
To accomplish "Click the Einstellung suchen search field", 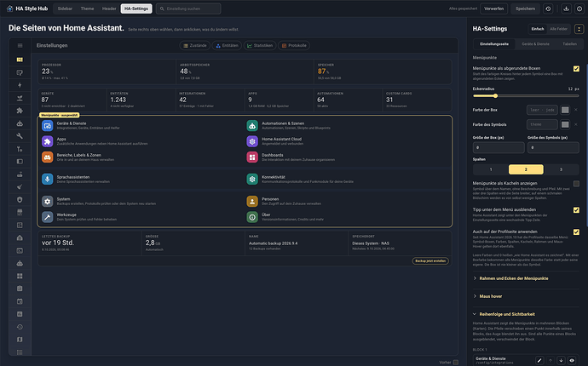I will 188,9.
